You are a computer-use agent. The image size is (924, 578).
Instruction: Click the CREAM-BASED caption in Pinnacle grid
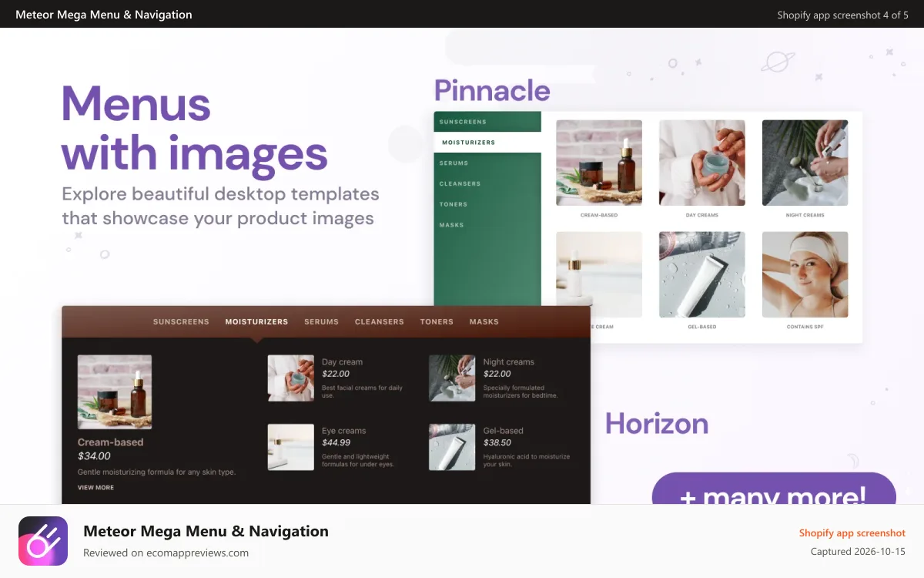pyautogui.click(x=599, y=215)
